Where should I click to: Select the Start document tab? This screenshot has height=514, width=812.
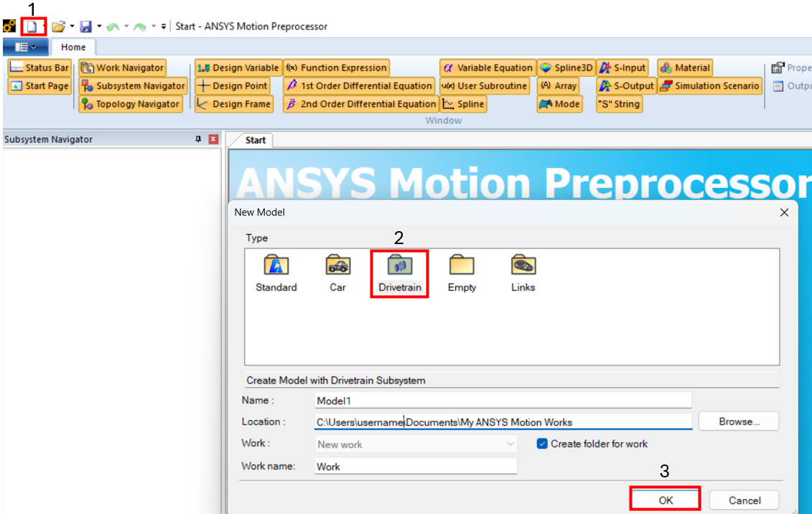(255, 140)
